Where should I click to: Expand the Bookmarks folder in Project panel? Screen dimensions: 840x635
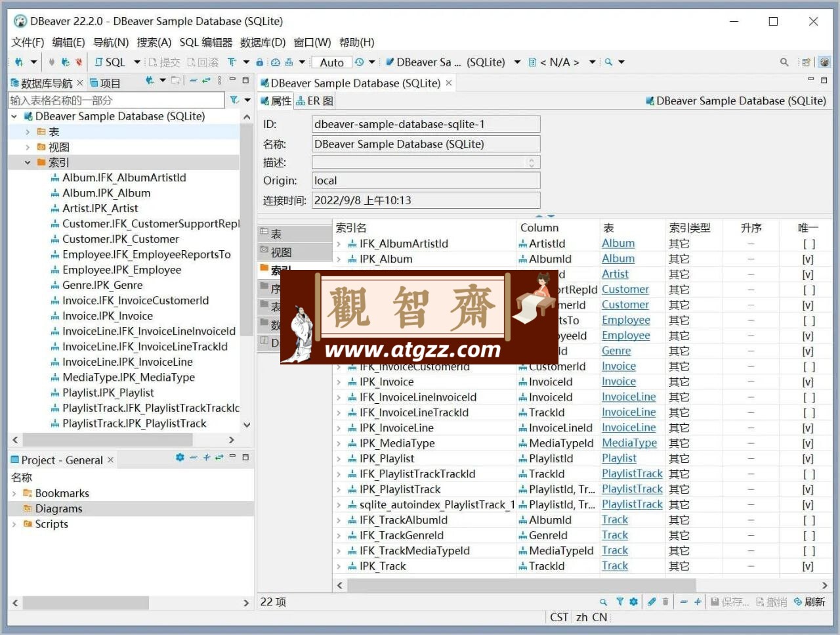tap(14, 493)
